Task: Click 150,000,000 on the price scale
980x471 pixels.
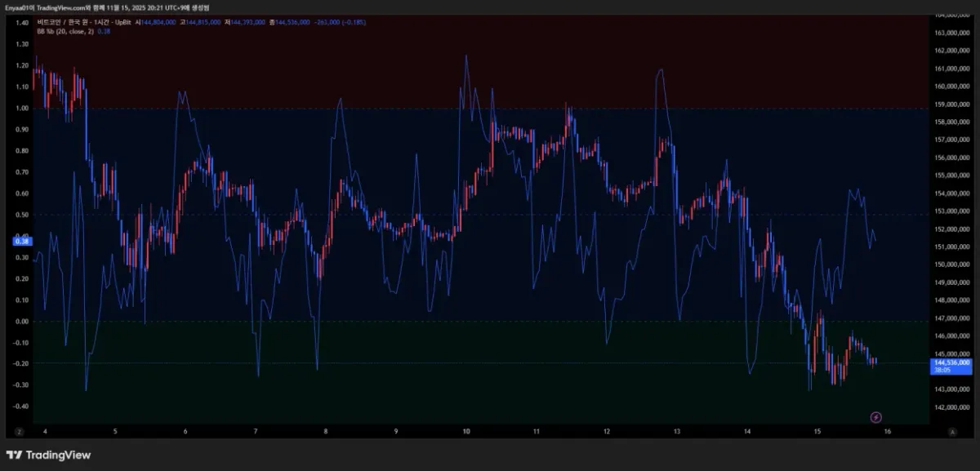Action: pyautogui.click(x=951, y=264)
